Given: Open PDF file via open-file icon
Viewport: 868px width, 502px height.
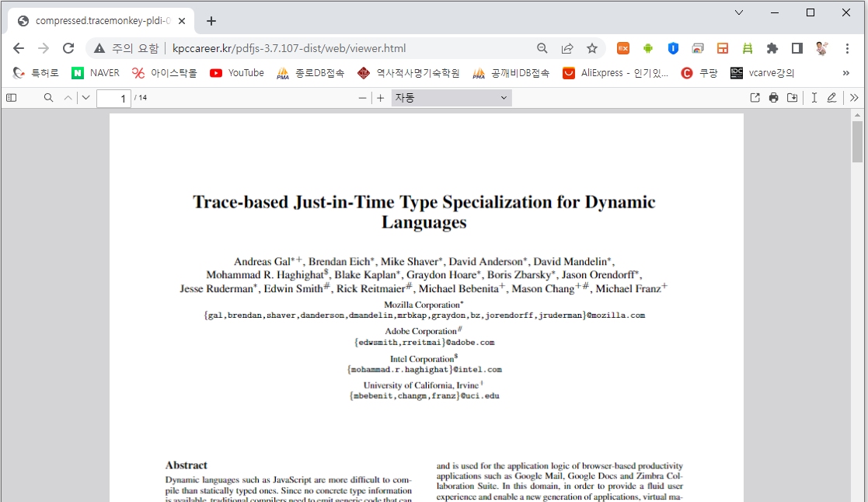Looking at the screenshot, I should coord(755,98).
